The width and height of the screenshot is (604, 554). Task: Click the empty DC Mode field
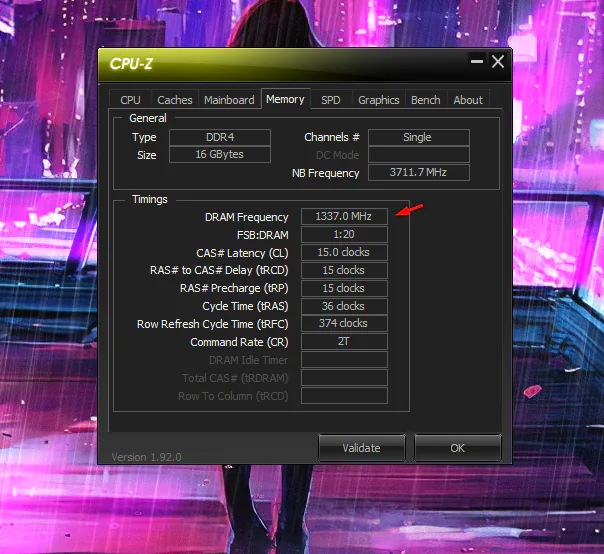419,154
